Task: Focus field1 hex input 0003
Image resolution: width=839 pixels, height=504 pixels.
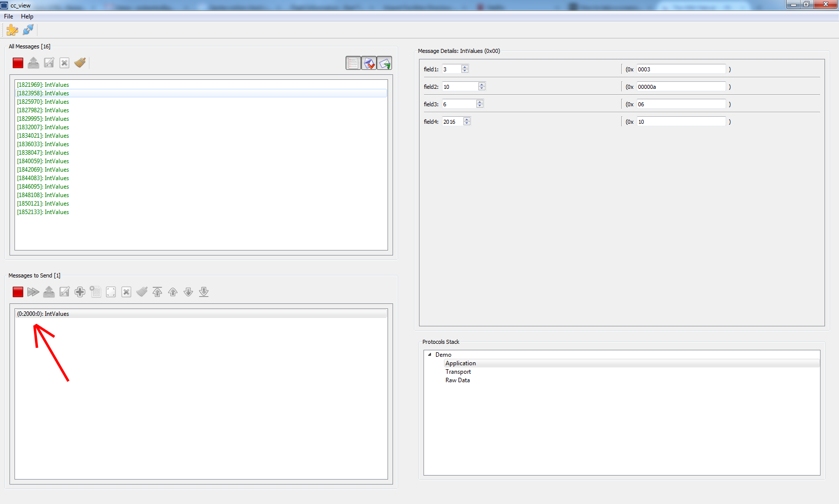Action: click(x=681, y=69)
